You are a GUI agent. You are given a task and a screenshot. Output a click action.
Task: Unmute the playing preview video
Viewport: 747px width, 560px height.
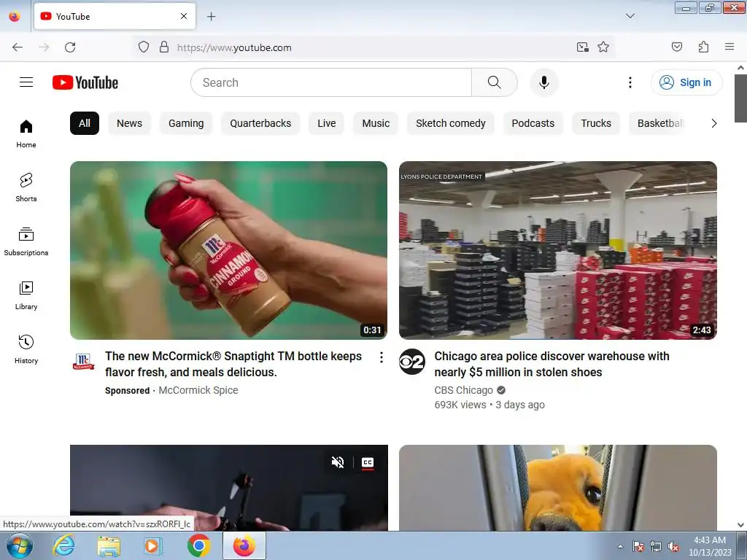coord(338,462)
